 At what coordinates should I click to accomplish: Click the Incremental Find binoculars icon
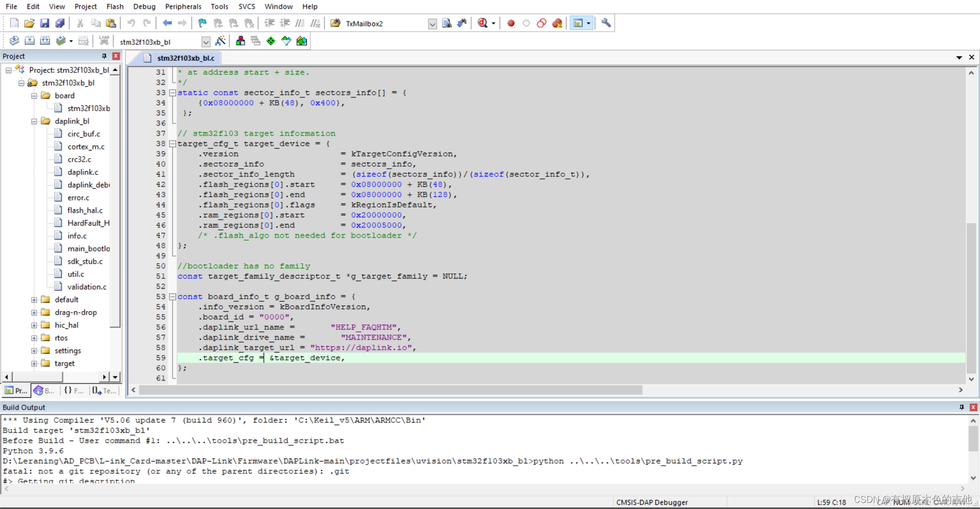tap(462, 23)
